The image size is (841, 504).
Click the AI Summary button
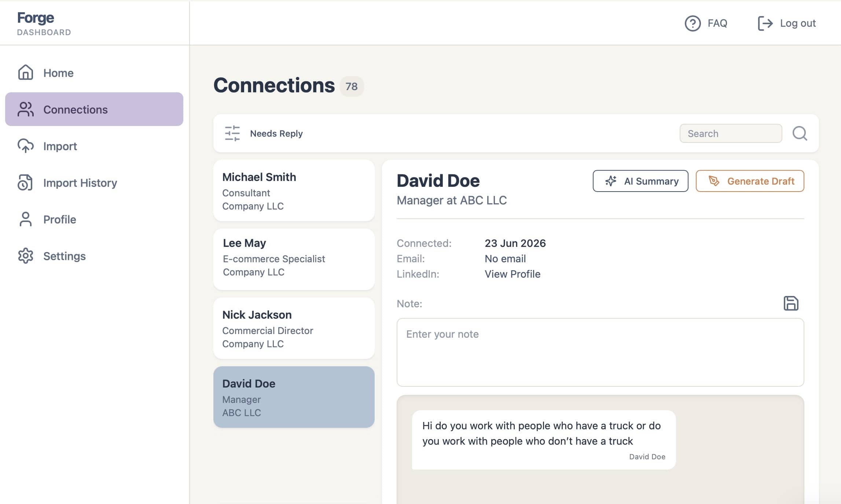[x=640, y=181]
